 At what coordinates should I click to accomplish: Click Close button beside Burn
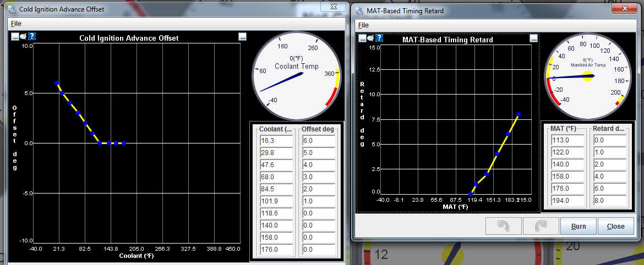(x=615, y=226)
